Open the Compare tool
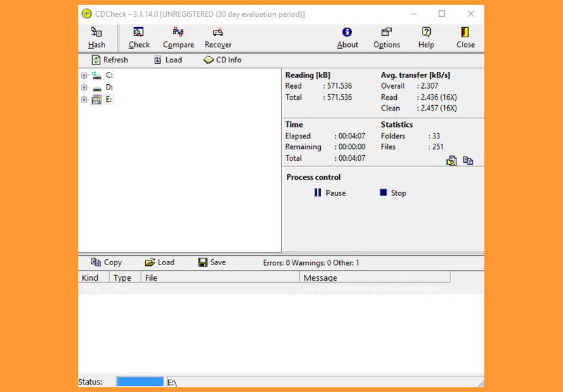 click(178, 38)
